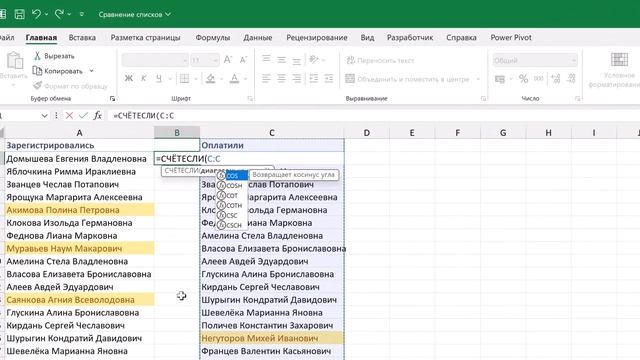Open the undo history dropdown arrow
Image resolution: width=640 pixels, height=360 pixels.
[47, 14]
